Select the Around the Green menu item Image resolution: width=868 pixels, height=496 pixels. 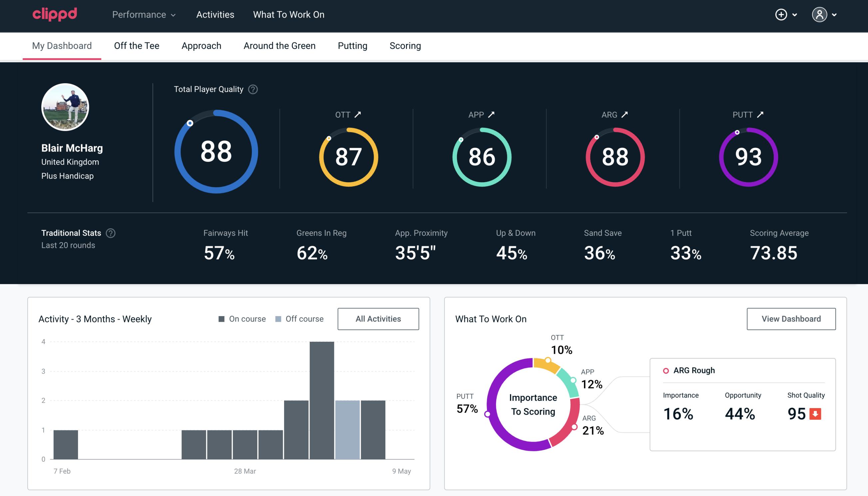[279, 45]
